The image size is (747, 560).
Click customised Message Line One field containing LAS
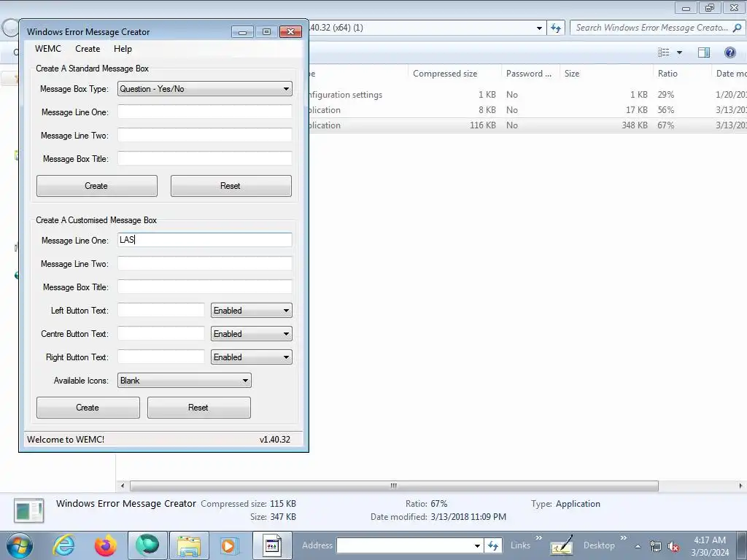click(x=205, y=240)
